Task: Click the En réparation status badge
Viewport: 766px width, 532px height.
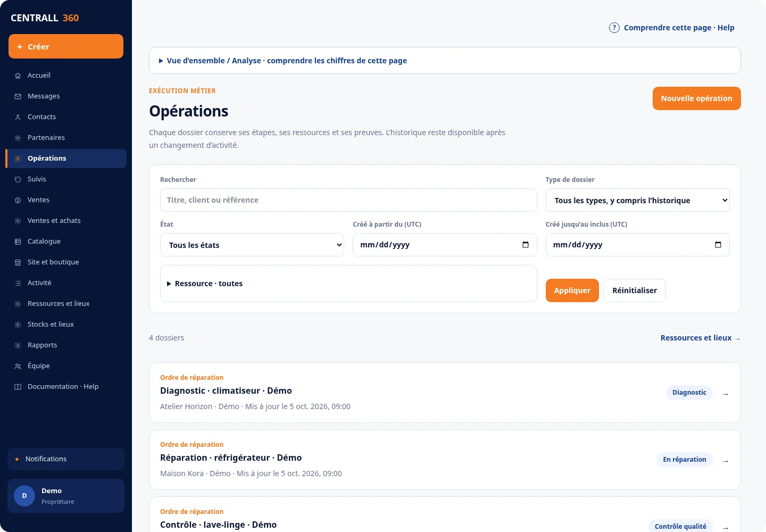Action: point(685,460)
